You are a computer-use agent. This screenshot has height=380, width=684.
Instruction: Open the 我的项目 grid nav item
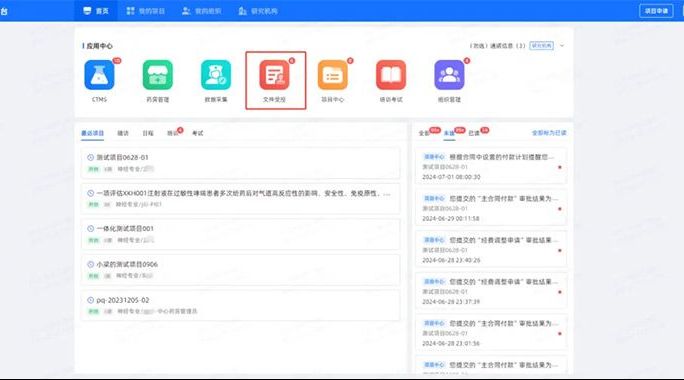coord(146,11)
